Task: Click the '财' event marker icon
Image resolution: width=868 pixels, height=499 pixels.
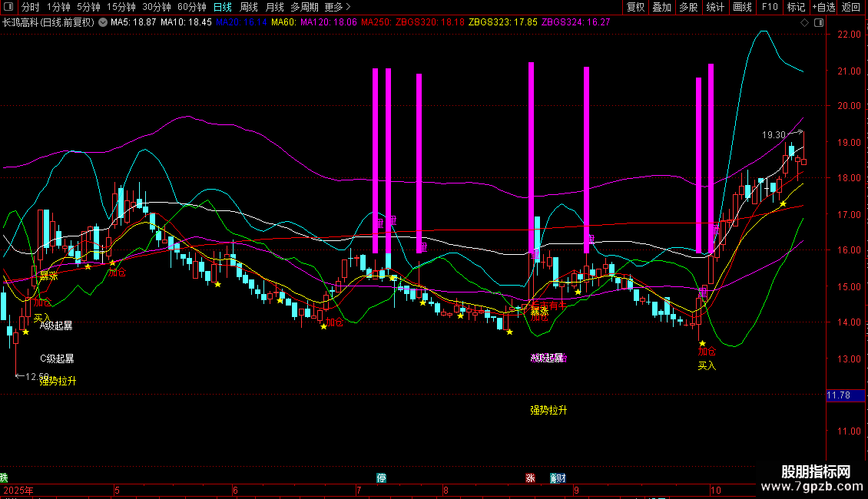Action: pyautogui.click(x=562, y=478)
